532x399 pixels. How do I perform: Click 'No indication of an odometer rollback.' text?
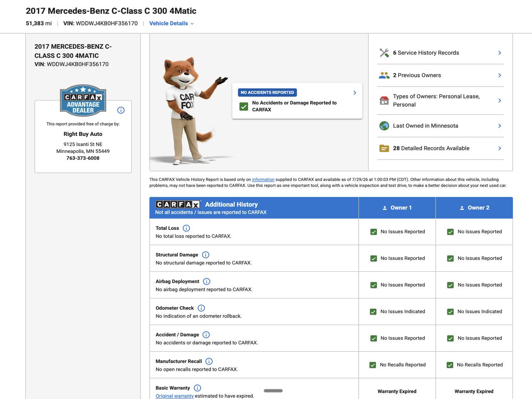tap(199, 316)
